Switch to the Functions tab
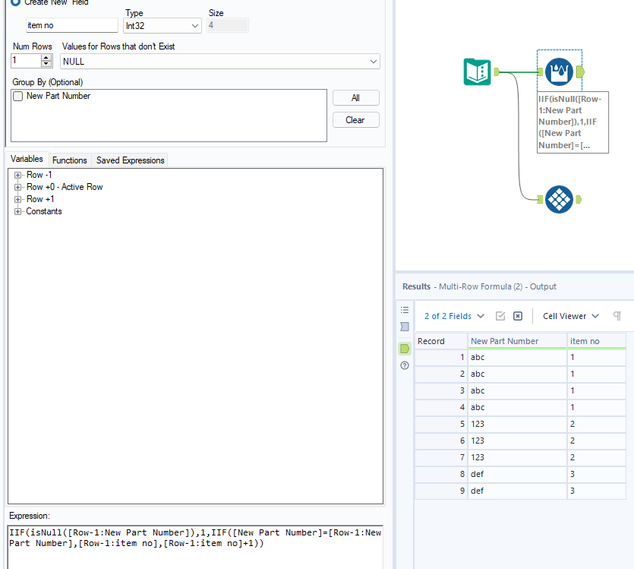Image resolution: width=634 pixels, height=569 pixels. point(70,160)
